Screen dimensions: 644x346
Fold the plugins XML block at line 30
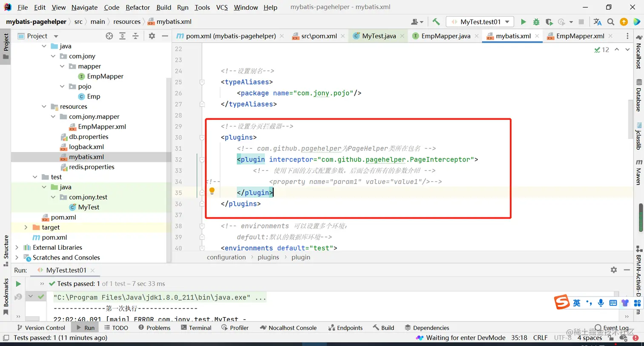202,137
